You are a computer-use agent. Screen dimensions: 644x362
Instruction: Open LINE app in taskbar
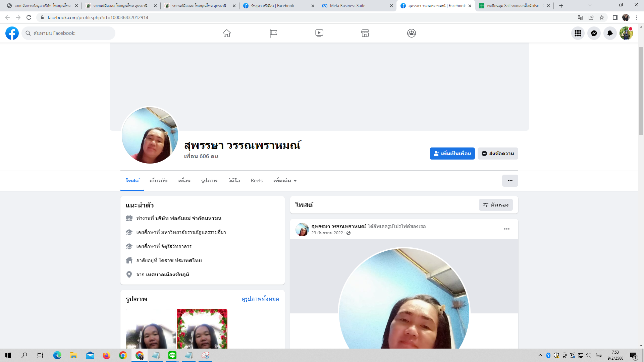[172, 355]
